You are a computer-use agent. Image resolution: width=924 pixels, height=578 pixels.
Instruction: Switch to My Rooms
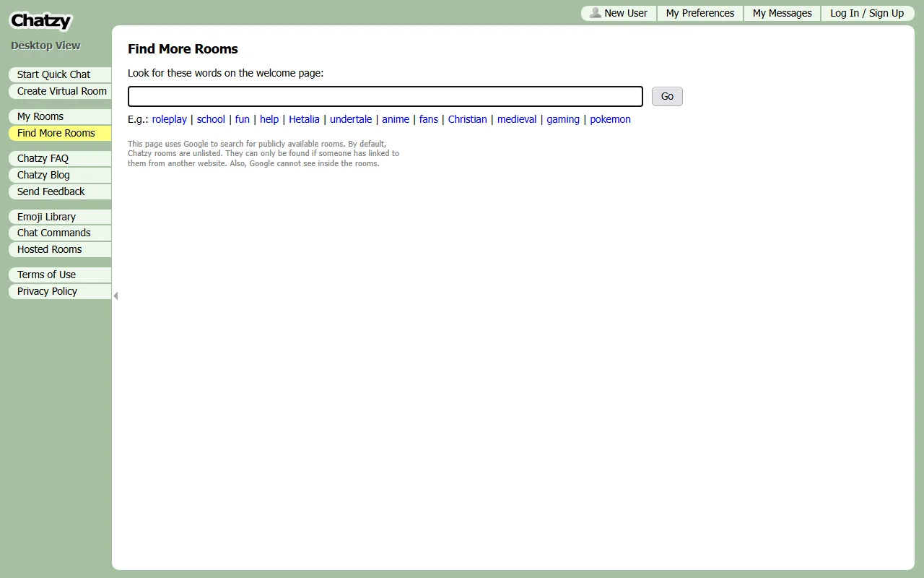click(39, 116)
